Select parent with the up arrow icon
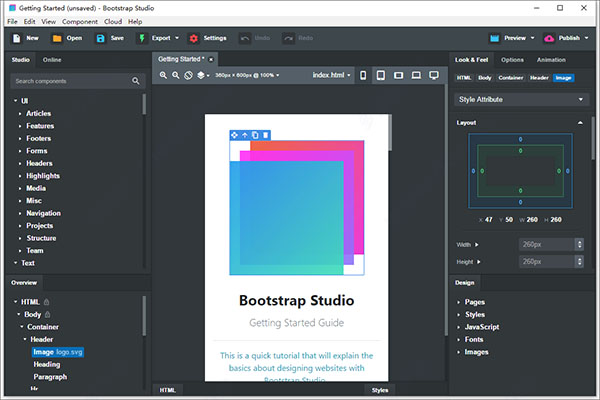This screenshot has width=600, height=400. click(x=245, y=135)
